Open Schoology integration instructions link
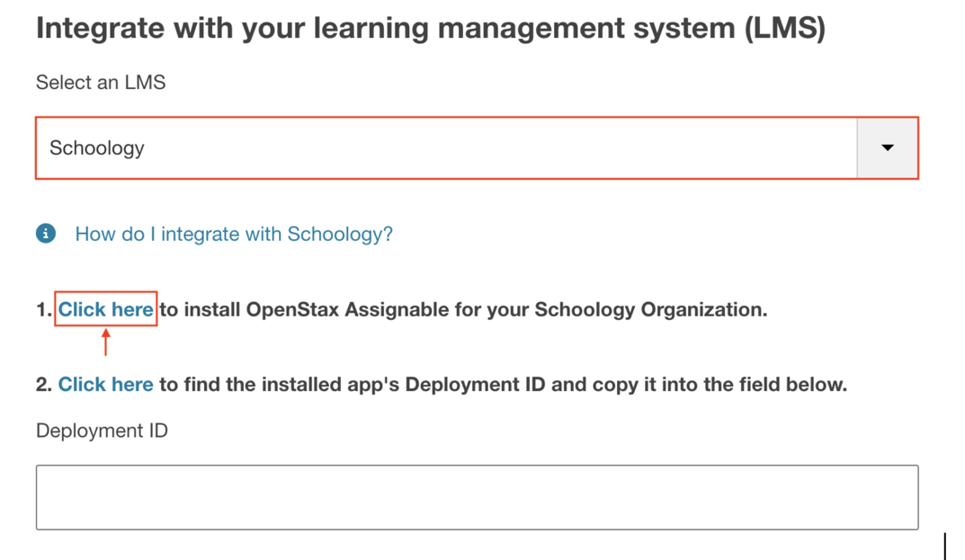The width and height of the screenshot is (965, 560). point(233,233)
